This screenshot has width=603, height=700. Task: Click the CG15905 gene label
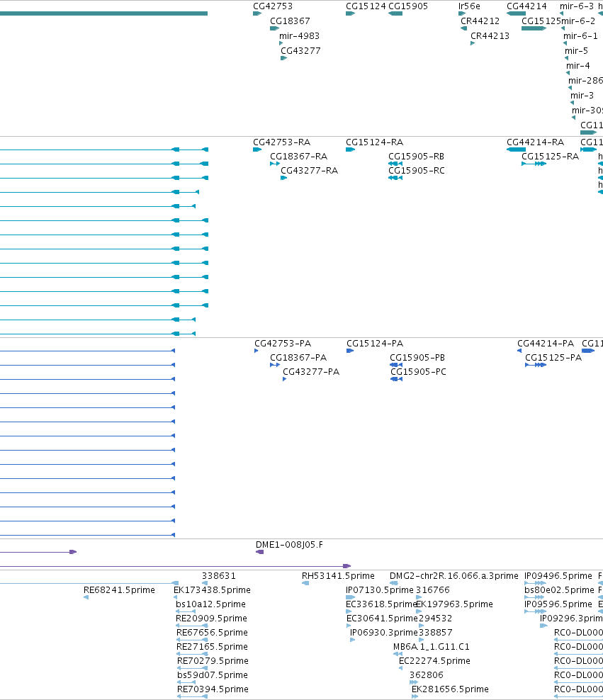408,6
